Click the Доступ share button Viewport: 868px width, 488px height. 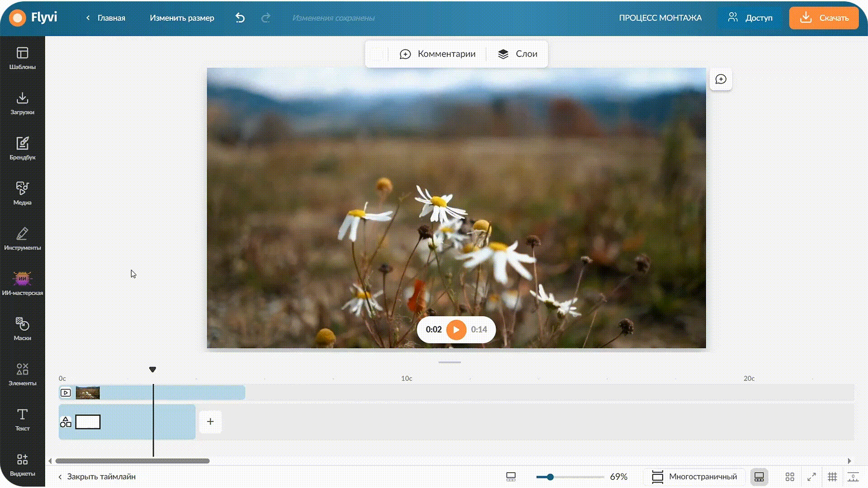pos(750,18)
